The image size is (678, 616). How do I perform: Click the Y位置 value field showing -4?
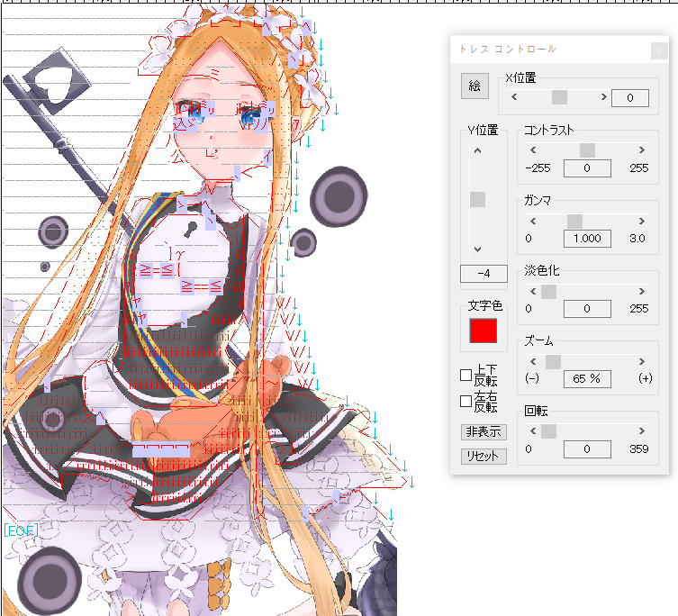(x=484, y=274)
